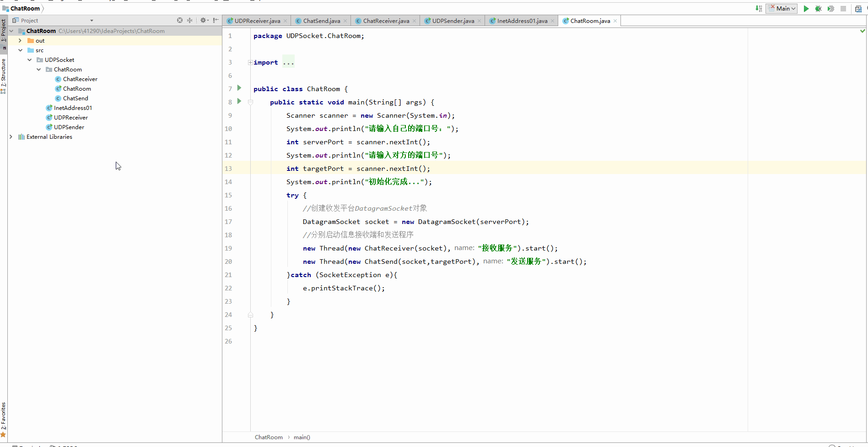Close the UDPSender.java tab
Screen dimensions: 868x447
click(479, 21)
